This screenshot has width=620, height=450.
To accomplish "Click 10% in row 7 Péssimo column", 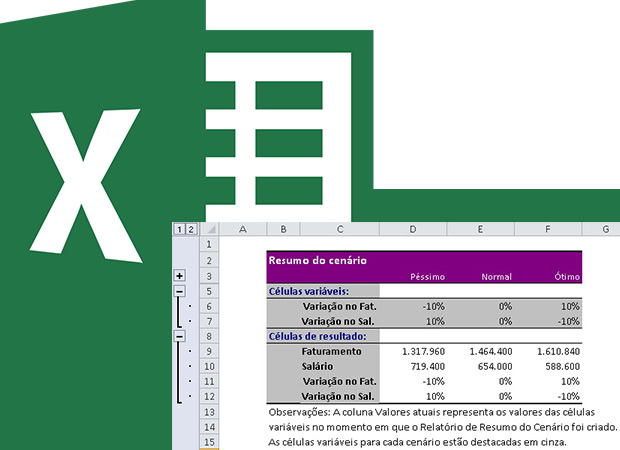I will 435,321.
